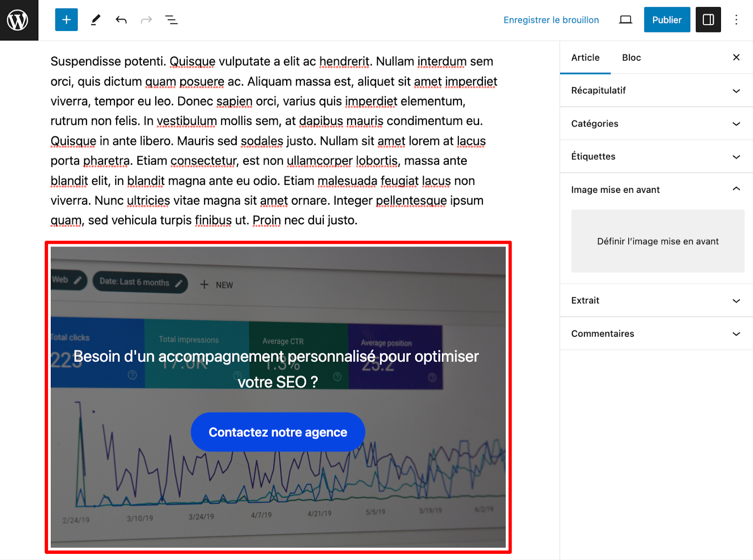Click Définir l'image mise en avant area
753x560 pixels.
coord(657,241)
